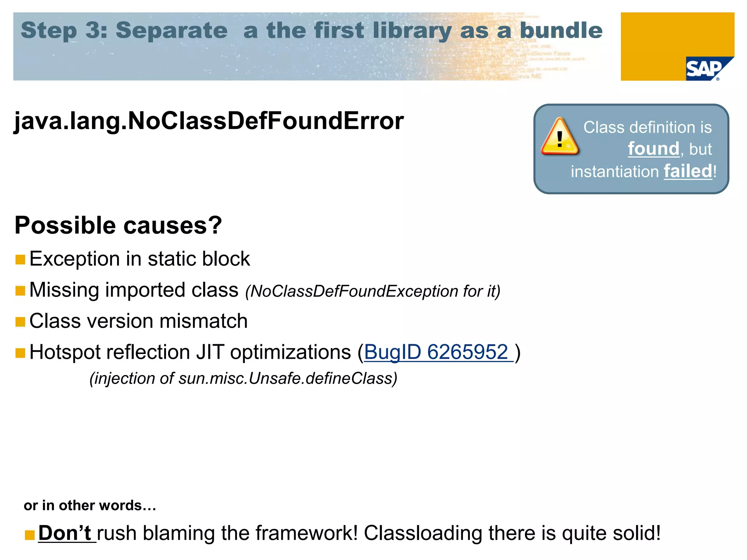Click the yellow warning triangle icon

click(x=560, y=136)
